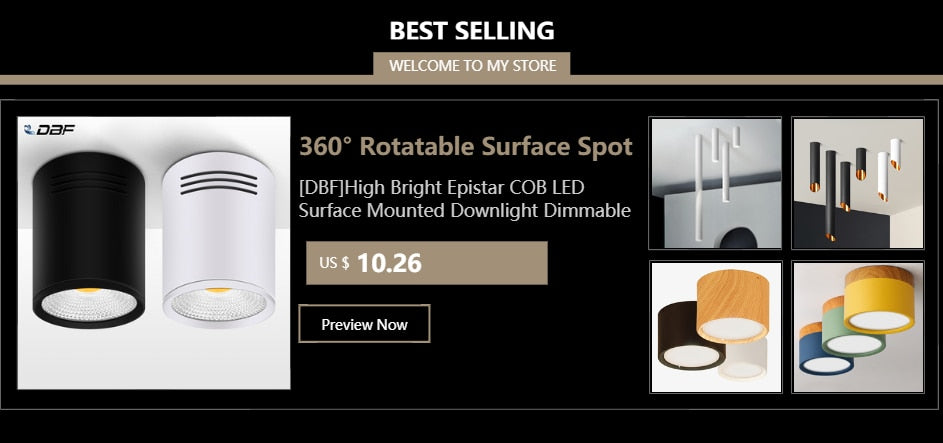This screenshot has width=943, height=443.
Task: Open the wood-grain ceiling lights thumbnail
Action: (715, 326)
